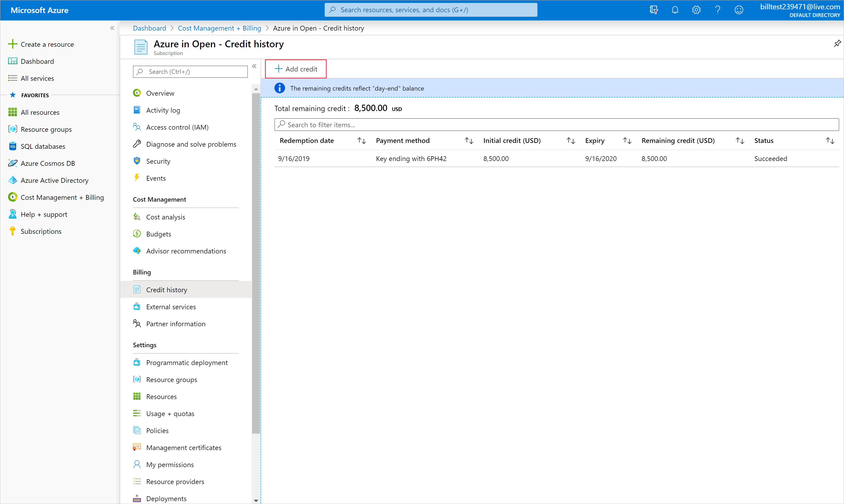Click the Search to filter items field
The height and width of the screenshot is (504, 844).
[556, 125]
